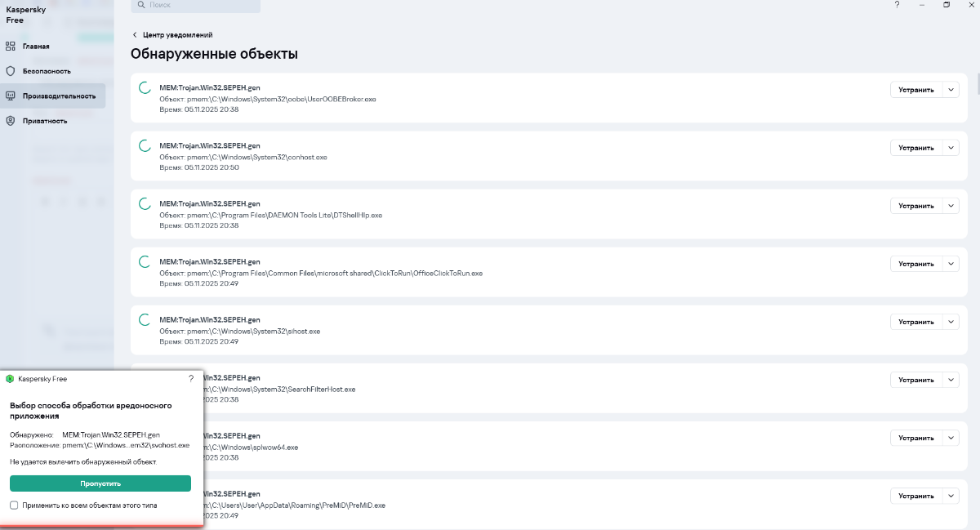Viewport: 980px width, 530px height.
Task: Click the Безопасность shield icon
Action: [x=11, y=71]
